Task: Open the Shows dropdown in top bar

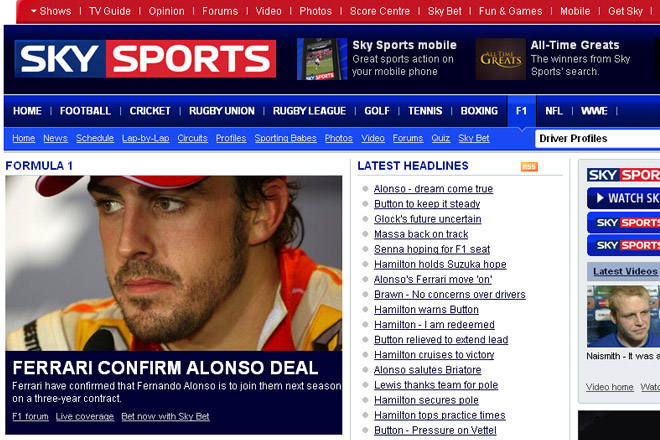Action: point(50,11)
